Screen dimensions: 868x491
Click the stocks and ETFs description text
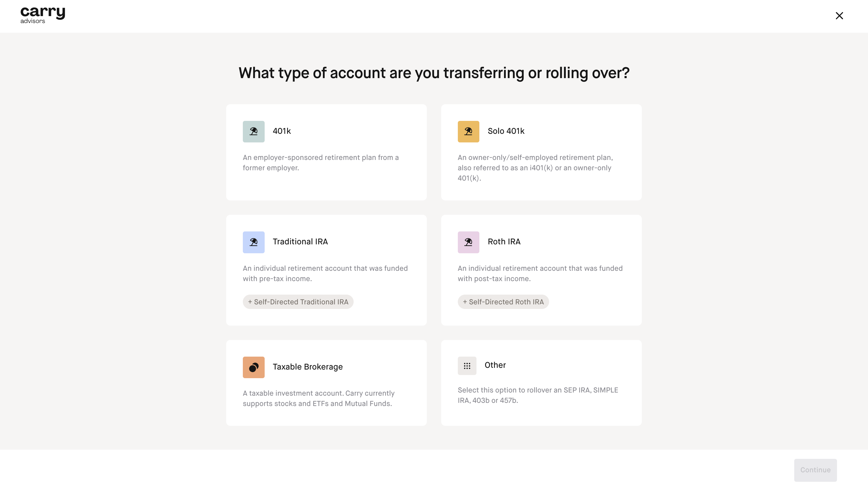[x=318, y=398]
